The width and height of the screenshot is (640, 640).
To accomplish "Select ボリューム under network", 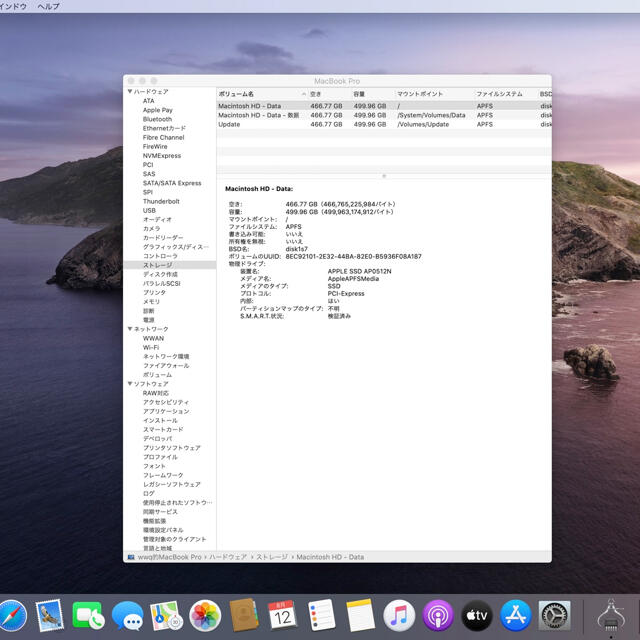I will [157, 375].
